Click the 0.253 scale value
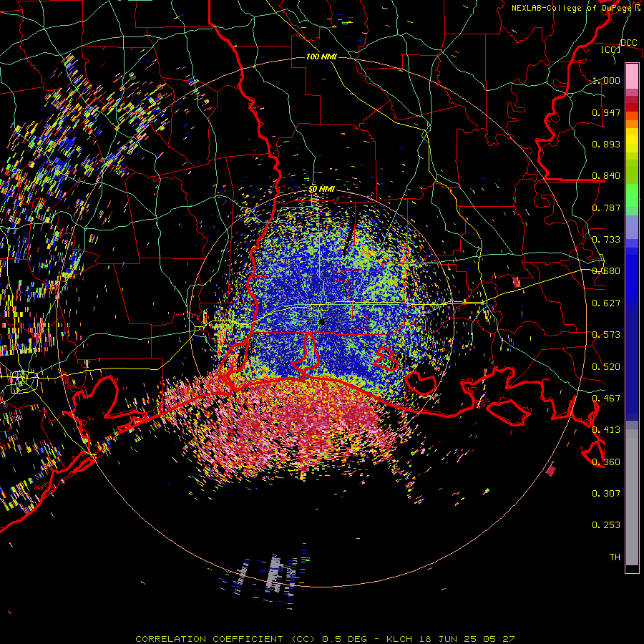Screen dimensions: 644x644 coord(606,525)
